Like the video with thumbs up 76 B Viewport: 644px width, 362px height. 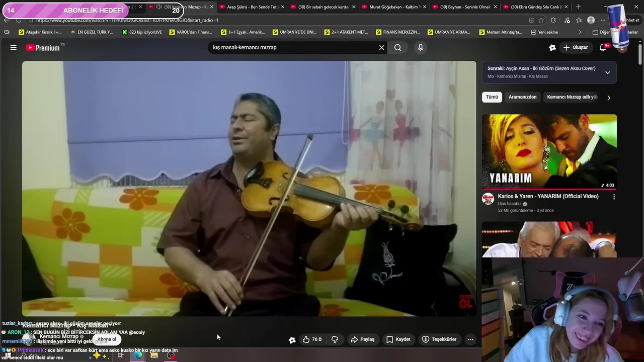[312, 339]
